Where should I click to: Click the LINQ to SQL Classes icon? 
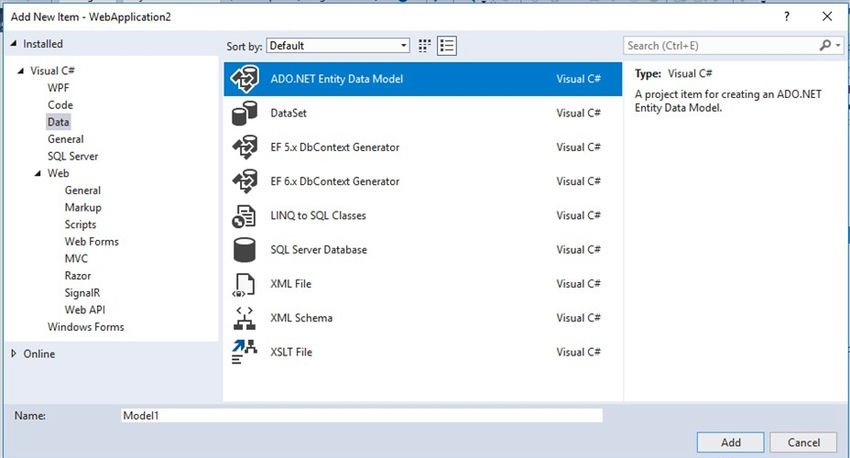(244, 216)
